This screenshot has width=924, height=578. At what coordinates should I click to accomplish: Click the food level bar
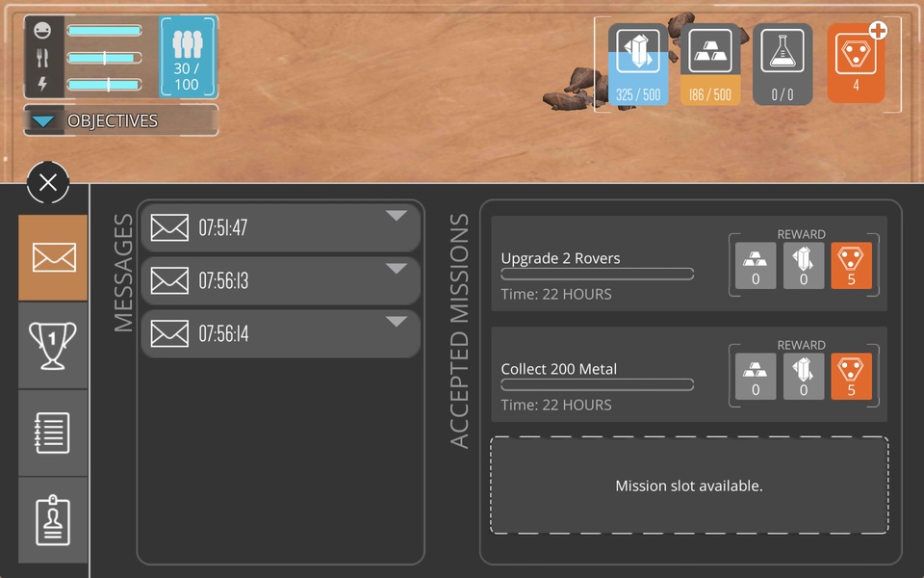[104, 58]
